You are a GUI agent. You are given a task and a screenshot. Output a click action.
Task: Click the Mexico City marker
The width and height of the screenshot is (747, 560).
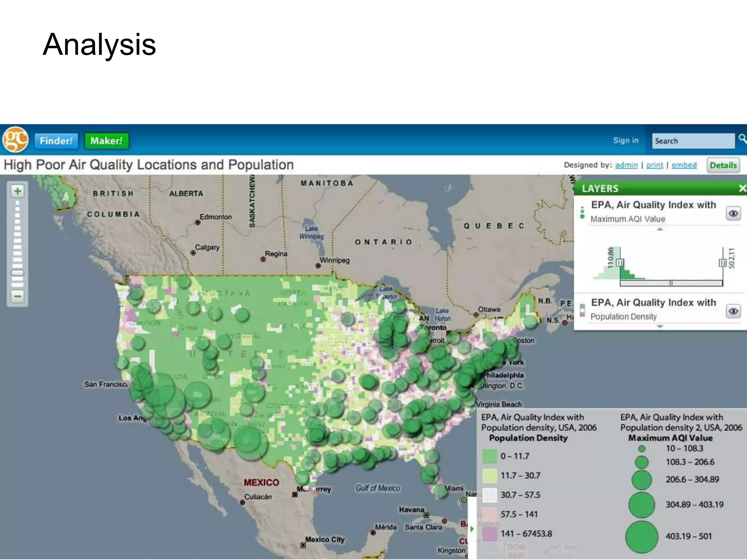tap(303, 545)
